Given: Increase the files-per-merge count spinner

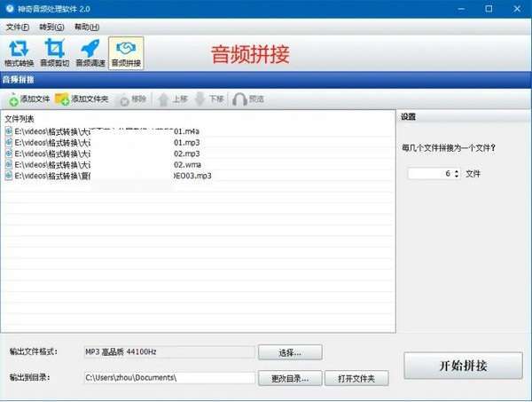Looking at the screenshot, I should pos(457,171).
